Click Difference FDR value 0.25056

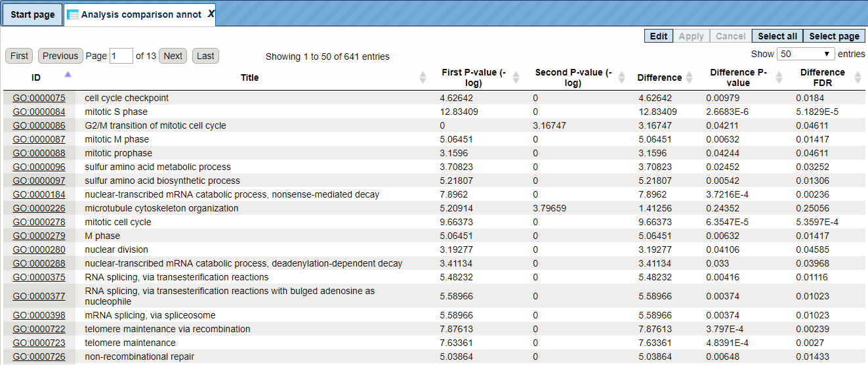(x=812, y=208)
